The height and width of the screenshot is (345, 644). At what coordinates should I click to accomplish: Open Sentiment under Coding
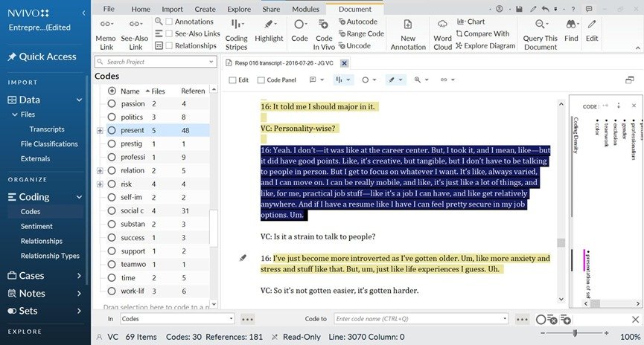click(x=36, y=226)
